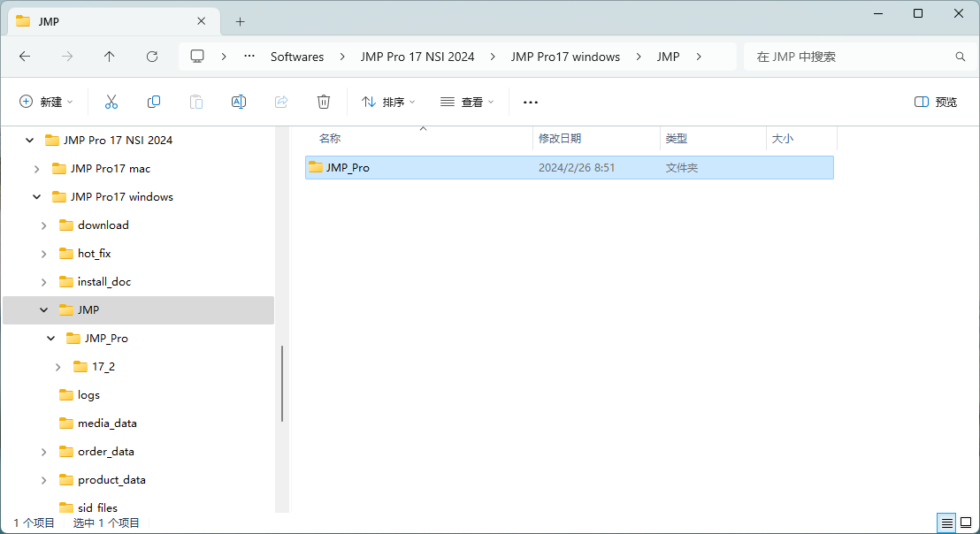The width and height of the screenshot is (980, 534).
Task: Open the View (查看) dropdown
Action: point(467,102)
